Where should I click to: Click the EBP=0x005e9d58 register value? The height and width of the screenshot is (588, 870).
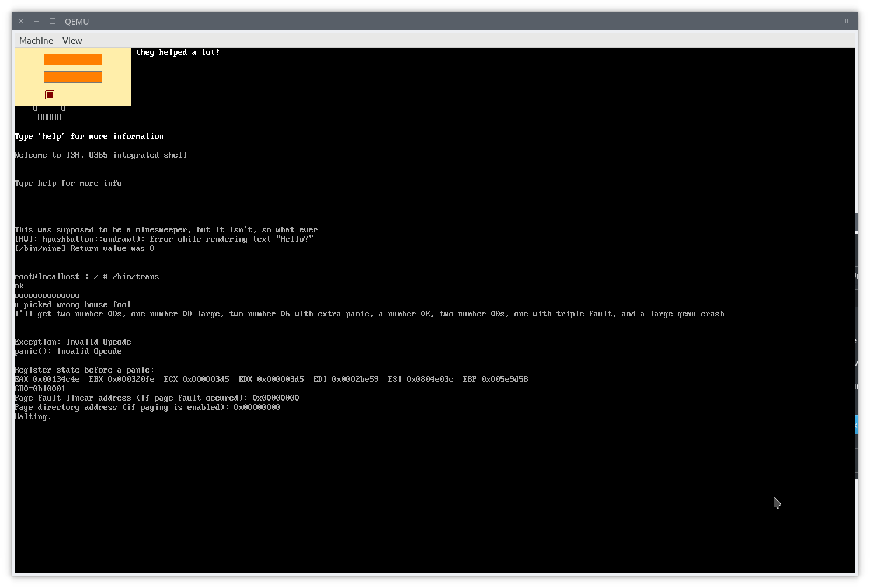click(x=496, y=379)
